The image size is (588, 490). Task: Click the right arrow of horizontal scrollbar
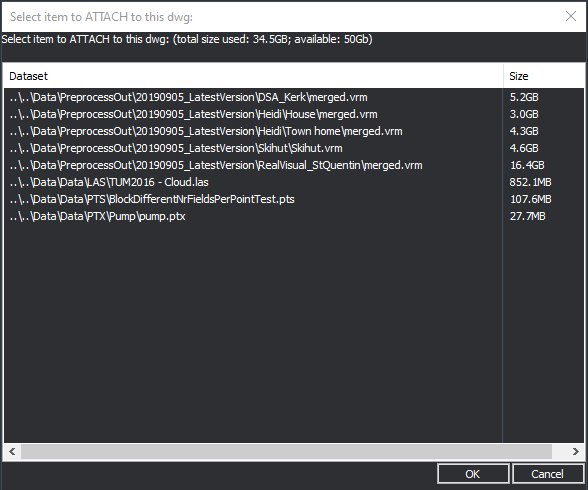pos(576,451)
